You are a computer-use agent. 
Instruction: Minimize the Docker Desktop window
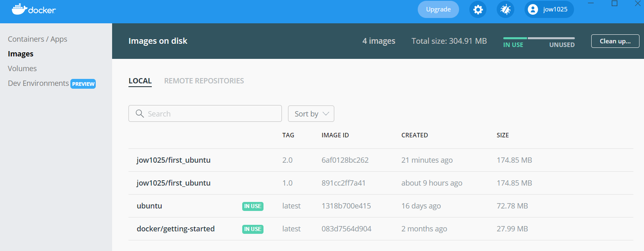[x=591, y=3]
